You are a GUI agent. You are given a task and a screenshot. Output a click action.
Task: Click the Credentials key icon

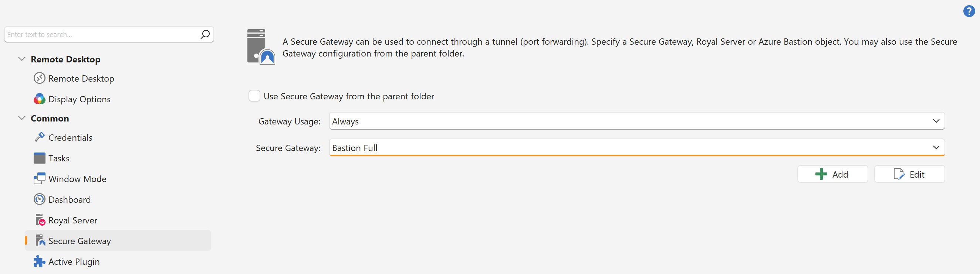coord(39,137)
